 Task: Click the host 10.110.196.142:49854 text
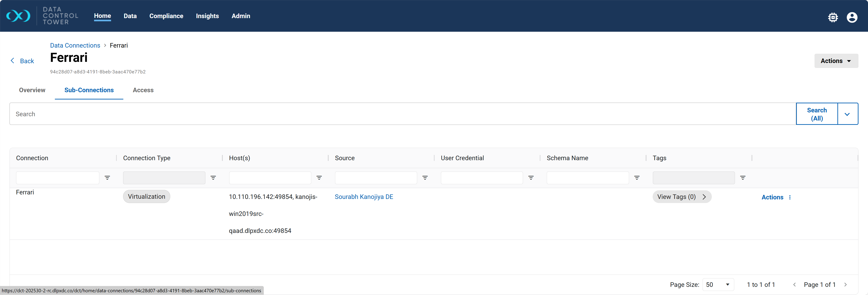(x=261, y=197)
